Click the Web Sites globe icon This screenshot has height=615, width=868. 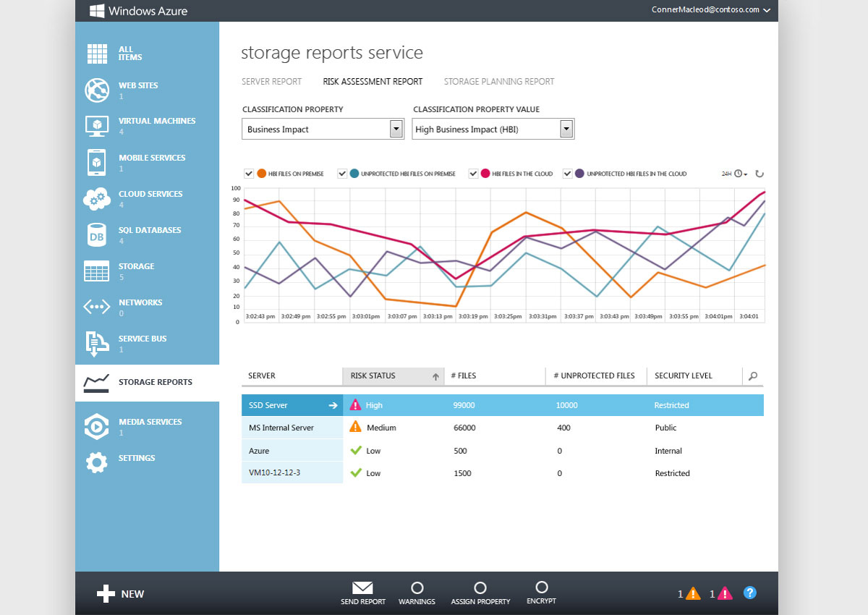click(x=97, y=90)
